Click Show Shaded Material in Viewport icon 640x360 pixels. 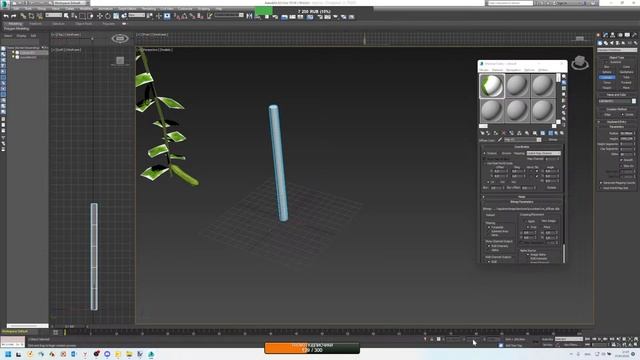click(x=542, y=133)
